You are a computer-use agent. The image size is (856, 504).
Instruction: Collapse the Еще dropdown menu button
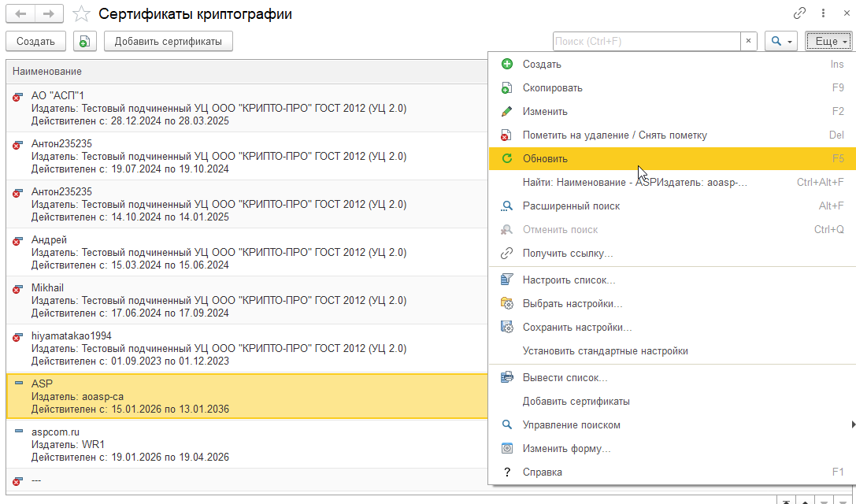coord(830,41)
